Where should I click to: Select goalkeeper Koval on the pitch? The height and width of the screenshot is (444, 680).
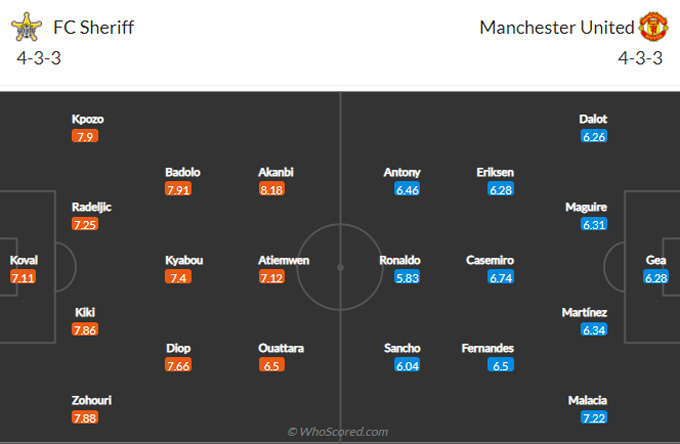[23, 260]
